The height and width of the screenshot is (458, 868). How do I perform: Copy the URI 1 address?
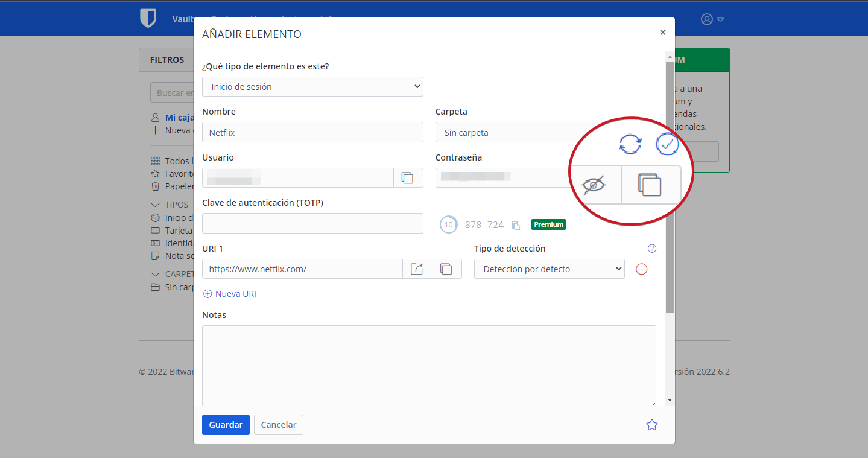[x=446, y=269]
